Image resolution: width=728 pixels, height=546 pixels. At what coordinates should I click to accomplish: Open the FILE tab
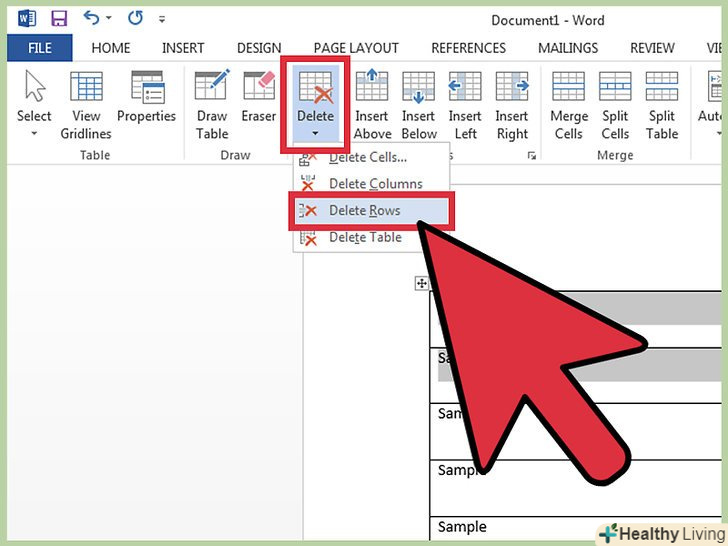click(x=40, y=47)
